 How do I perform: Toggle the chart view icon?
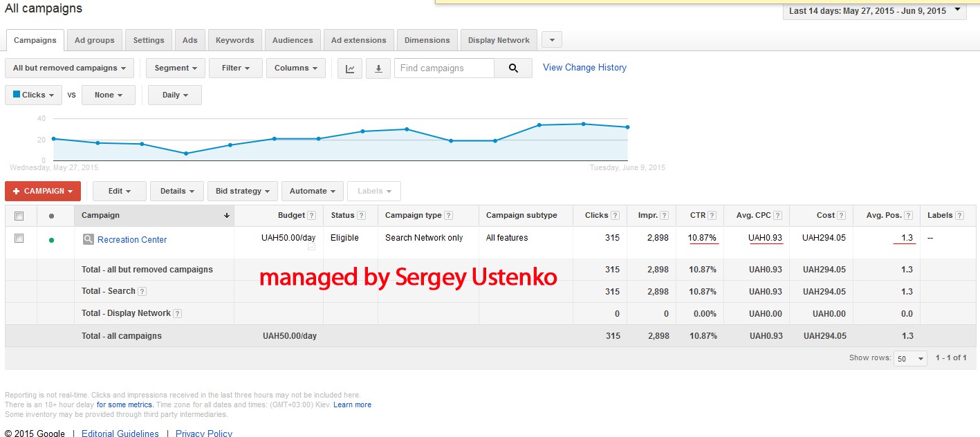pyautogui.click(x=350, y=68)
